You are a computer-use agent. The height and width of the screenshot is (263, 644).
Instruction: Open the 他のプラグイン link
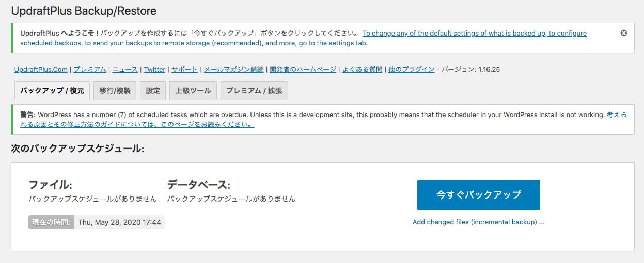(411, 69)
